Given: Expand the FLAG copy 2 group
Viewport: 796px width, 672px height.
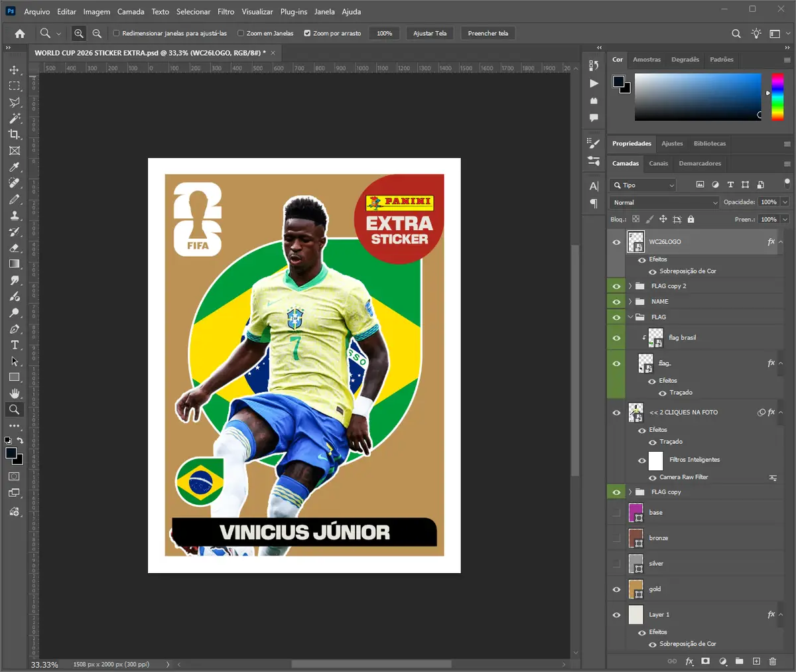Looking at the screenshot, I should coord(630,287).
